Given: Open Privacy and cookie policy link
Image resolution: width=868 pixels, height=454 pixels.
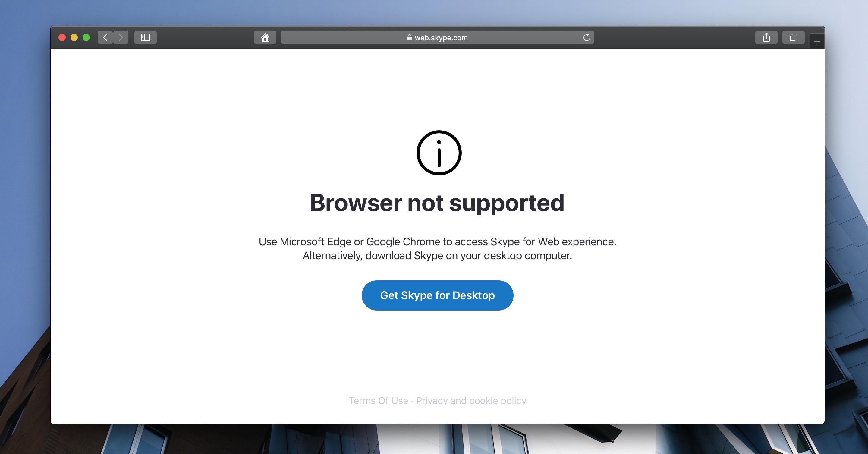Looking at the screenshot, I should tap(471, 400).
